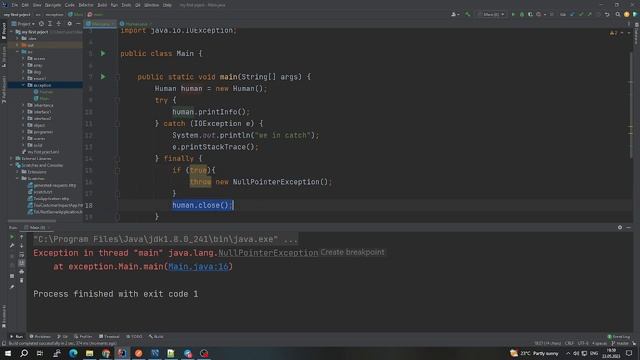Expand the out folder
Viewport: 640px width, 360px height.
point(17,45)
